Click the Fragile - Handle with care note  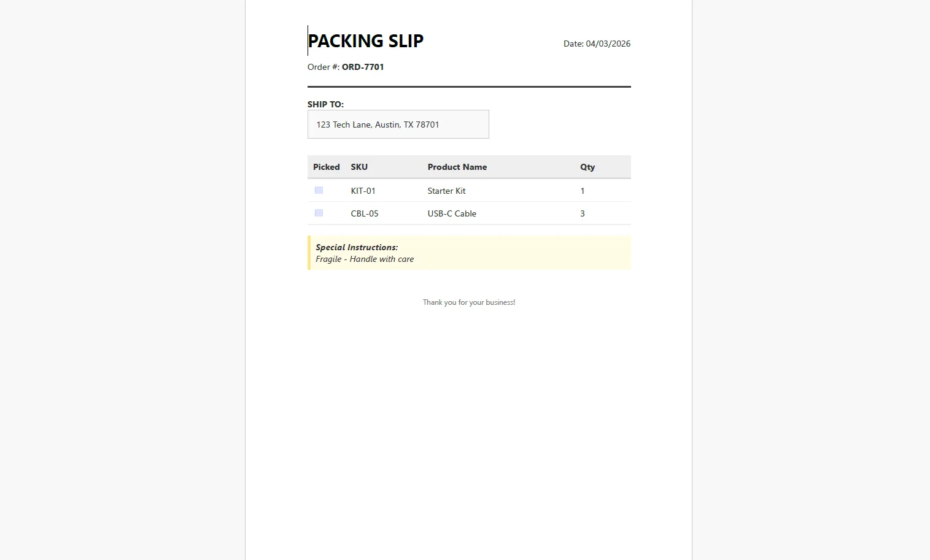pyautogui.click(x=365, y=259)
